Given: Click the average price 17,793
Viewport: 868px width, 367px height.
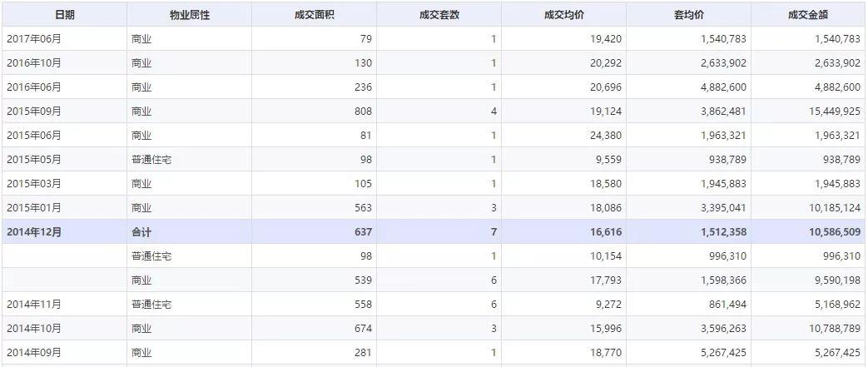Looking at the screenshot, I should point(606,280).
